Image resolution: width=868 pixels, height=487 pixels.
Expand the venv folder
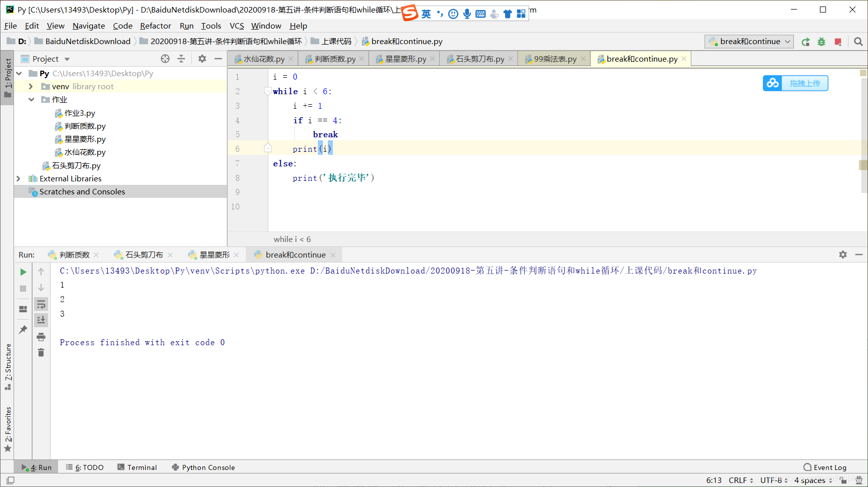(31, 87)
